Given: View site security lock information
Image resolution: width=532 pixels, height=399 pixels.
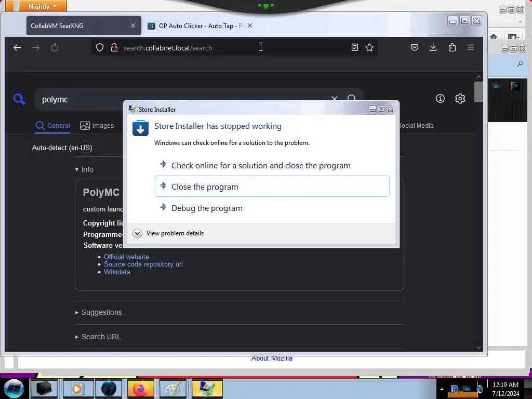Looking at the screenshot, I should click(x=114, y=47).
